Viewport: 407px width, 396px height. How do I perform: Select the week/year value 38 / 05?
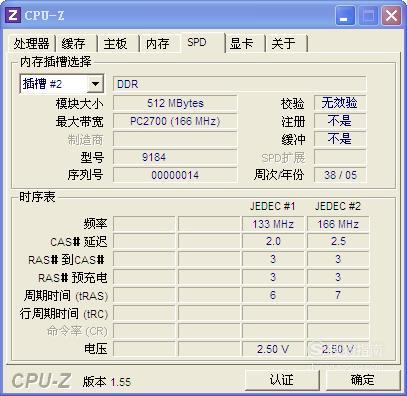(x=340, y=175)
